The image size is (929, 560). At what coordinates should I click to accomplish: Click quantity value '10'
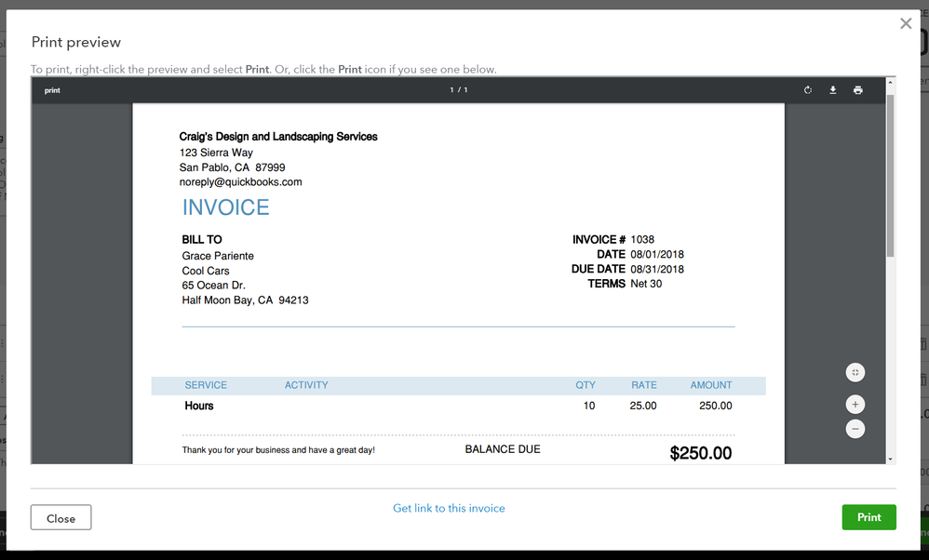pyautogui.click(x=589, y=407)
